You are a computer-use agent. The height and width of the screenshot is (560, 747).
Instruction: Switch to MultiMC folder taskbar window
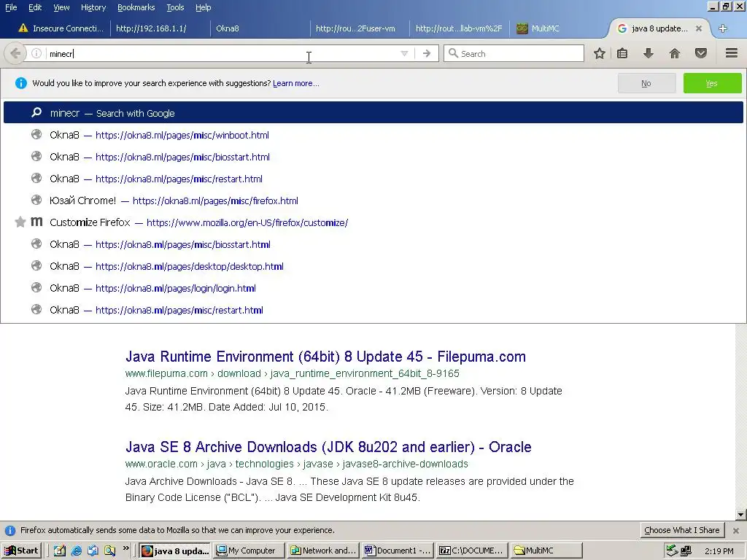[547, 551]
